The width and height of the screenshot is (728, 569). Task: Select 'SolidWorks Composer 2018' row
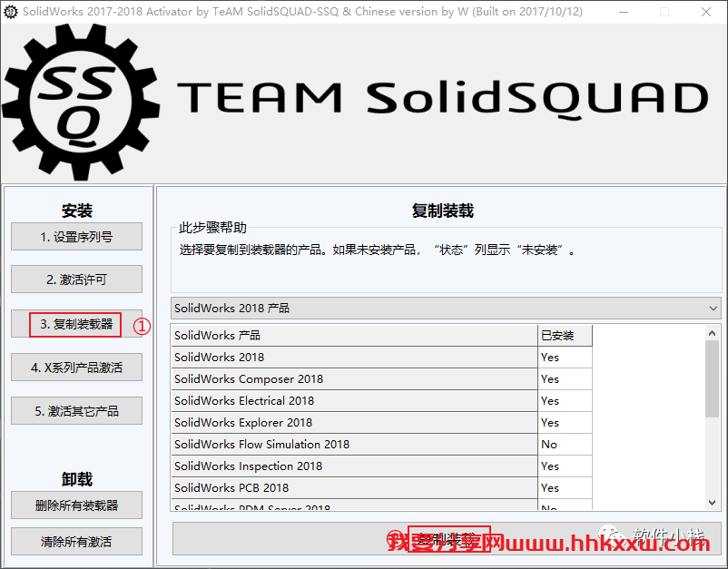[x=381, y=379]
